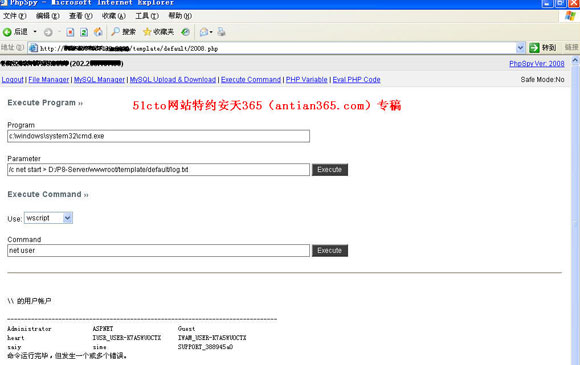Click the Command input with net user

tap(158, 250)
